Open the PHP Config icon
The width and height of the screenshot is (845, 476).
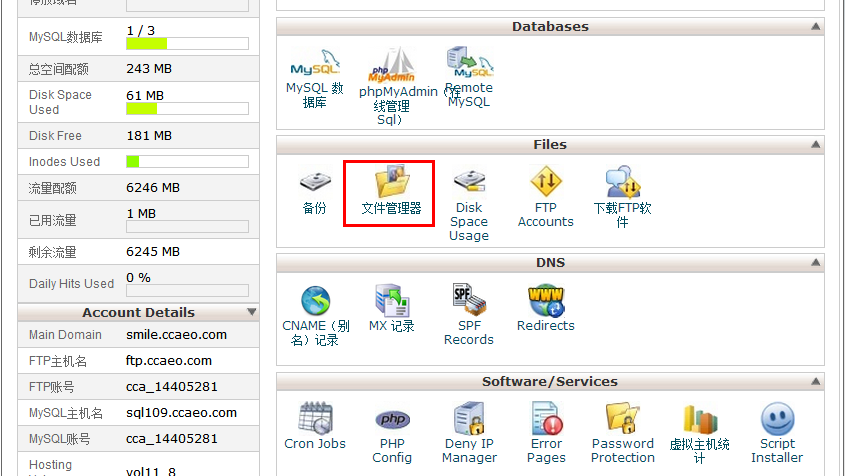(x=392, y=419)
